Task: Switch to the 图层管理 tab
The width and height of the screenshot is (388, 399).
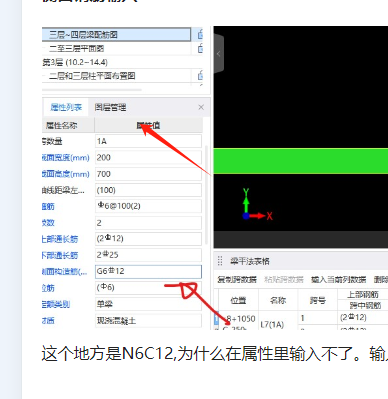Action: 110,107
